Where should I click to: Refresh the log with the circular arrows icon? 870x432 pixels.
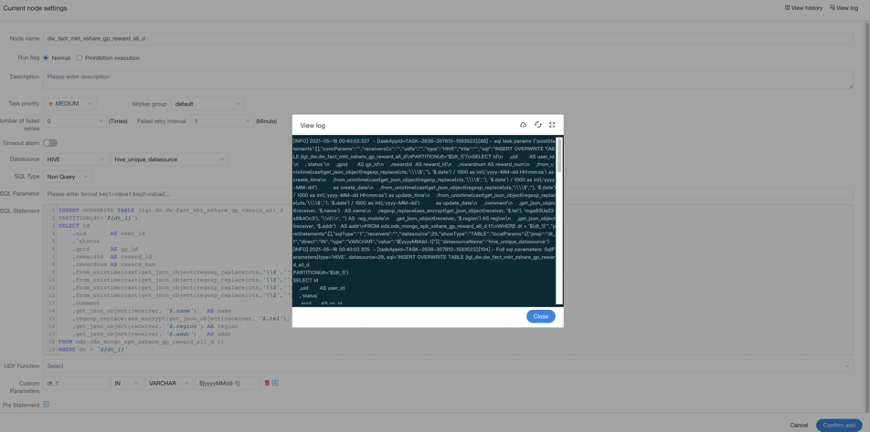(x=538, y=125)
